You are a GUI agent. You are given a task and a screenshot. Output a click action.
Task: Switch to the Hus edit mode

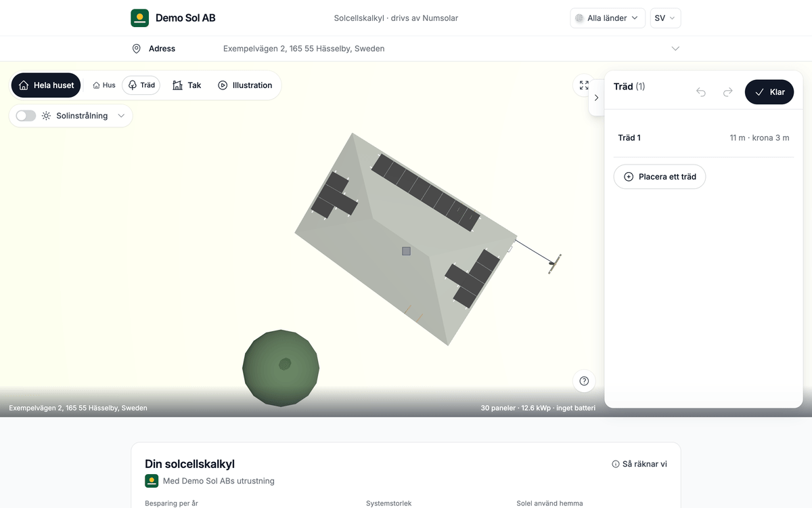(104, 85)
